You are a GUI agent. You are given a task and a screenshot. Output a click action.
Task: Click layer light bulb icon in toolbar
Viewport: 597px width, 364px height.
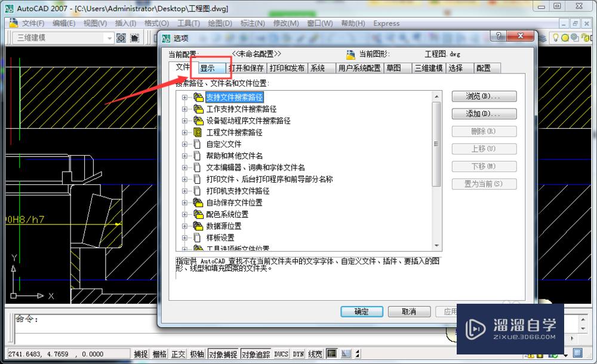(555, 38)
